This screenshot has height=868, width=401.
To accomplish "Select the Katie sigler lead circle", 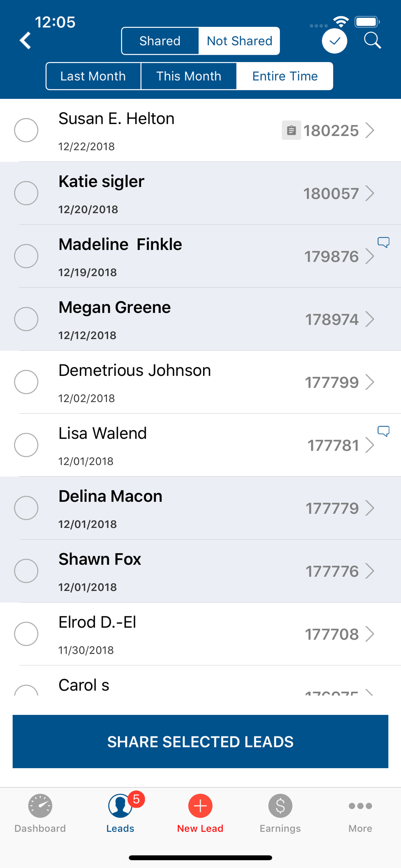I will point(26,193).
